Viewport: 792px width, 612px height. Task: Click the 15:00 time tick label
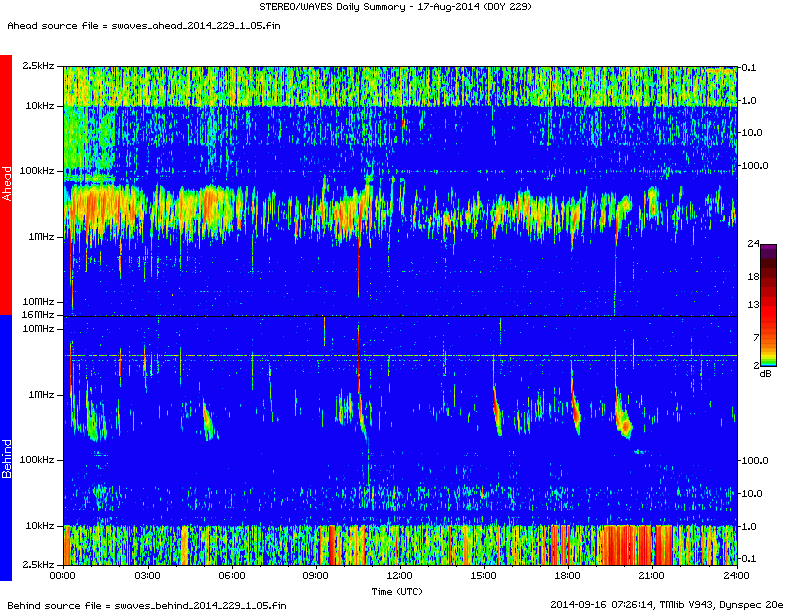(x=483, y=575)
